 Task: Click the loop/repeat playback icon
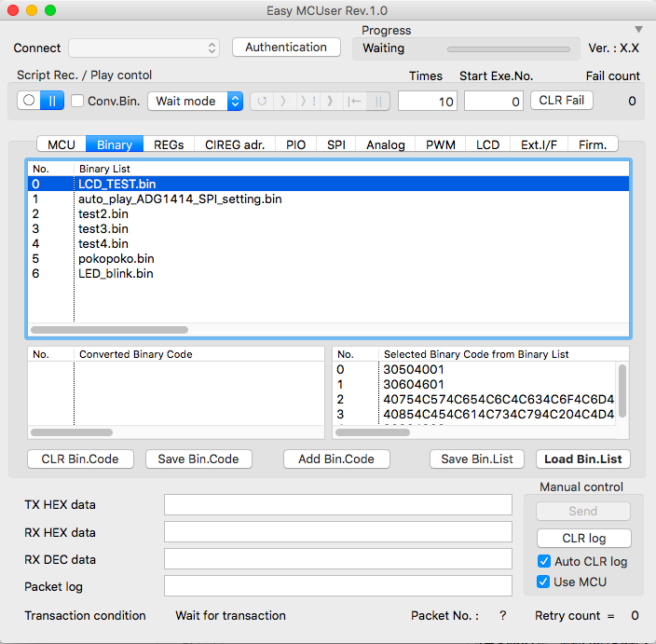(262, 102)
